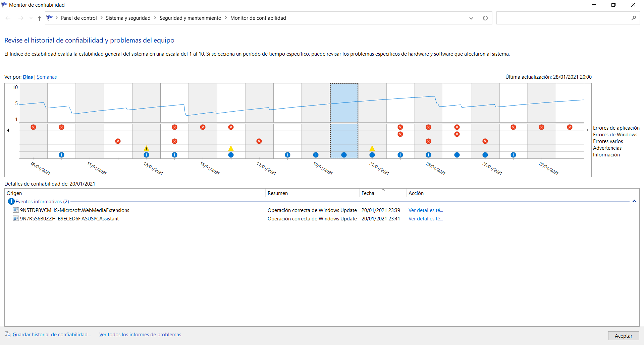View chart by Semanas
644x345 pixels.
coord(47,77)
